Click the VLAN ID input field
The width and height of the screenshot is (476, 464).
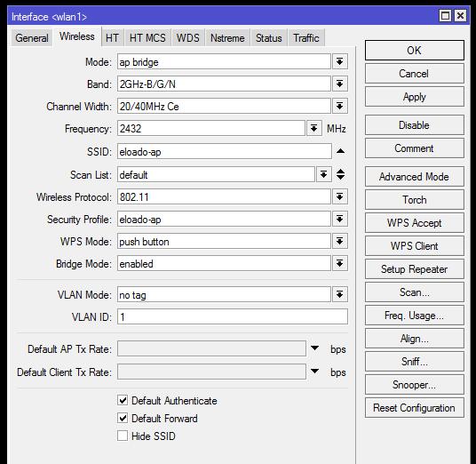coord(233,317)
